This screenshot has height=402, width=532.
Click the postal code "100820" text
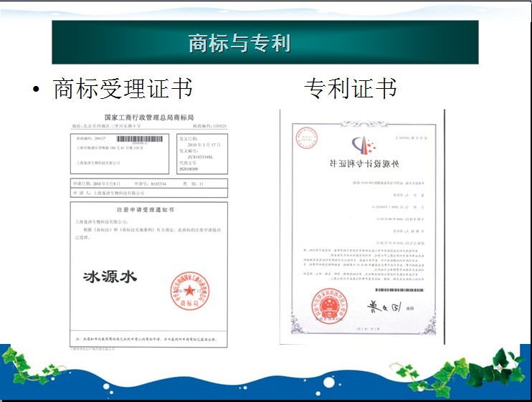[x=219, y=125]
